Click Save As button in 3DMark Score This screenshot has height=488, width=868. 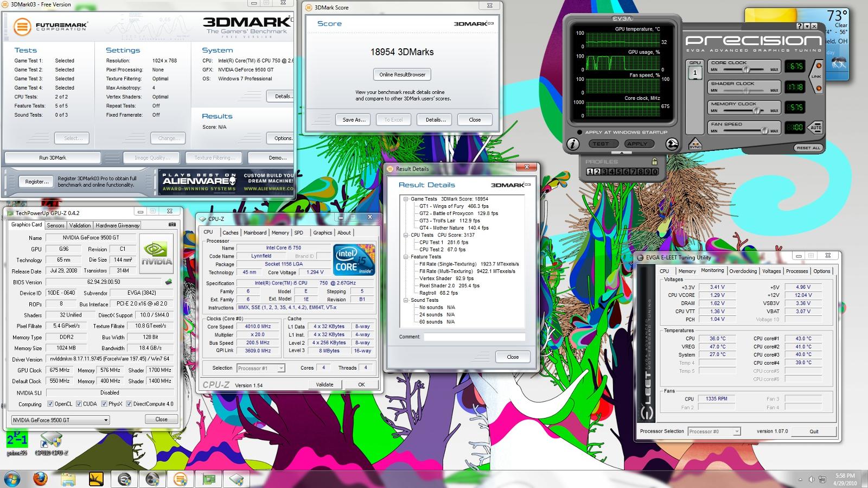[x=354, y=119]
